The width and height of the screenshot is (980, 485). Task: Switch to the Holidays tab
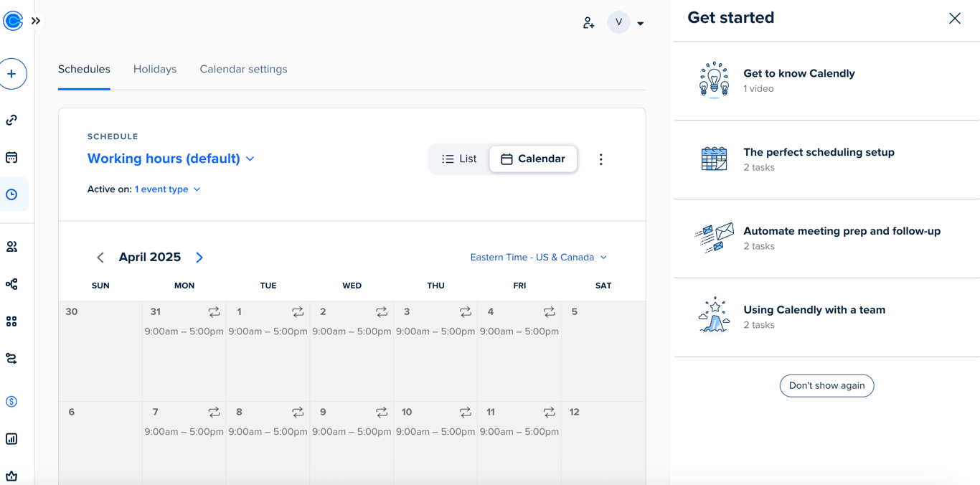tap(155, 70)
